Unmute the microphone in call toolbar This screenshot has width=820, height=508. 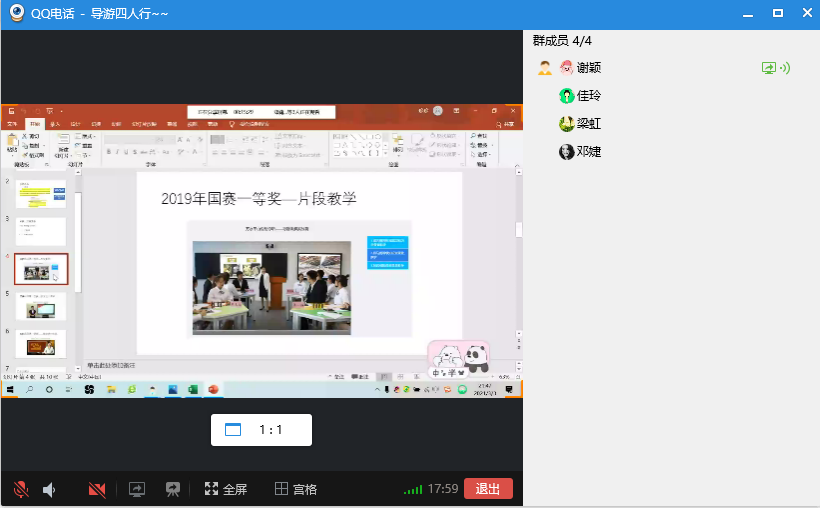[20, 489]
